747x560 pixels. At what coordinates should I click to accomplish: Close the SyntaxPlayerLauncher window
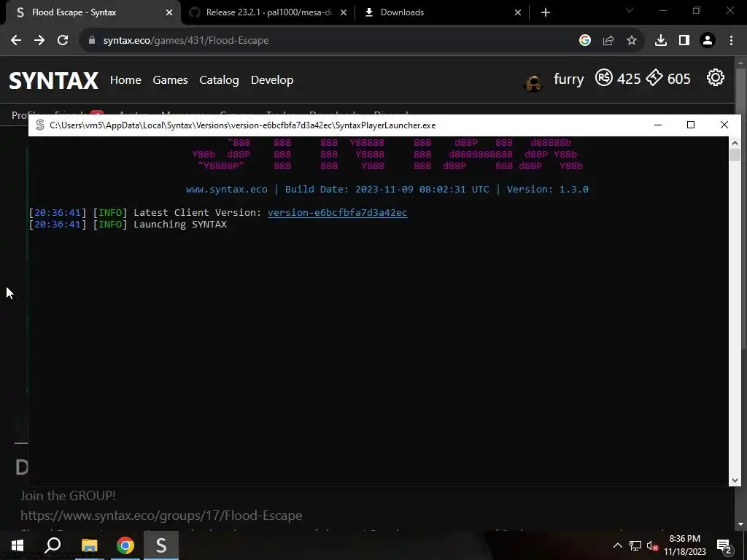[724, 125]
